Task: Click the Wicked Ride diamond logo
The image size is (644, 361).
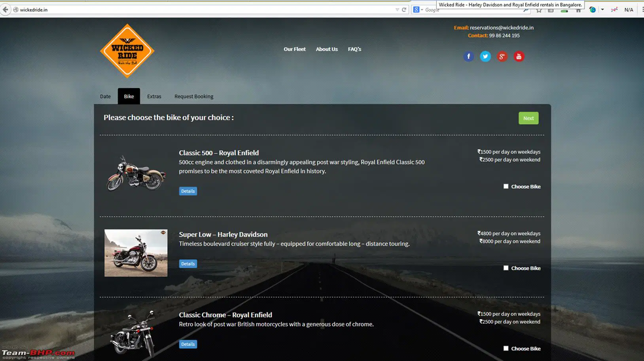Action: 127,51
